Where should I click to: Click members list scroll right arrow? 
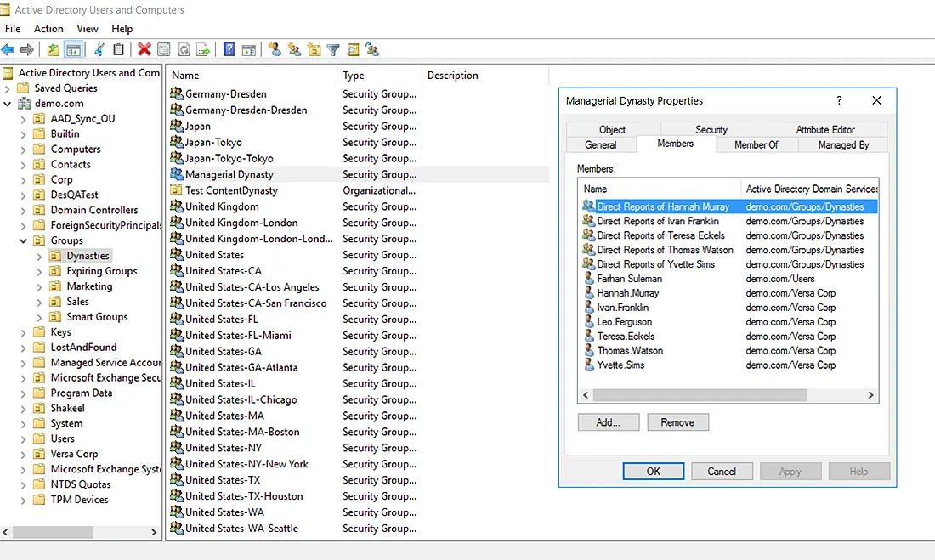point(870,395)
